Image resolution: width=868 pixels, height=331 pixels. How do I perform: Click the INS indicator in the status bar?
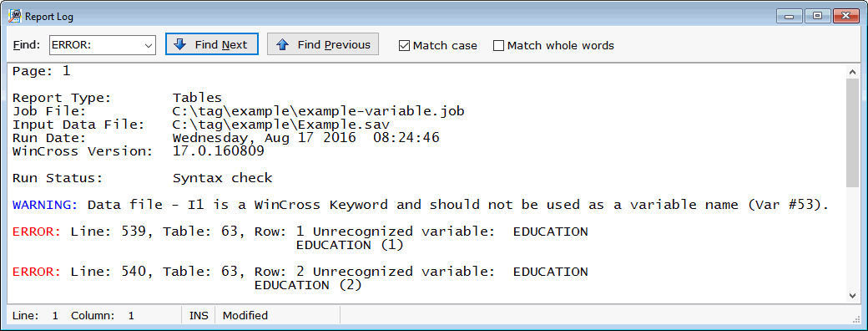pyautogui.click(x=199, y=315)
